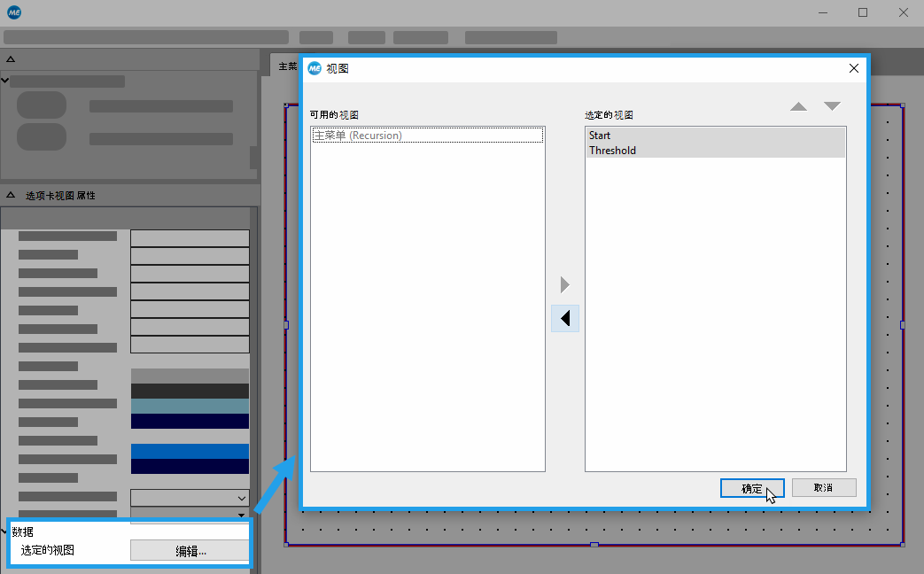Close the 视图 dialog with X
Image resolution: width=924 pixels, height=574 pixels.
coord(854,68)
